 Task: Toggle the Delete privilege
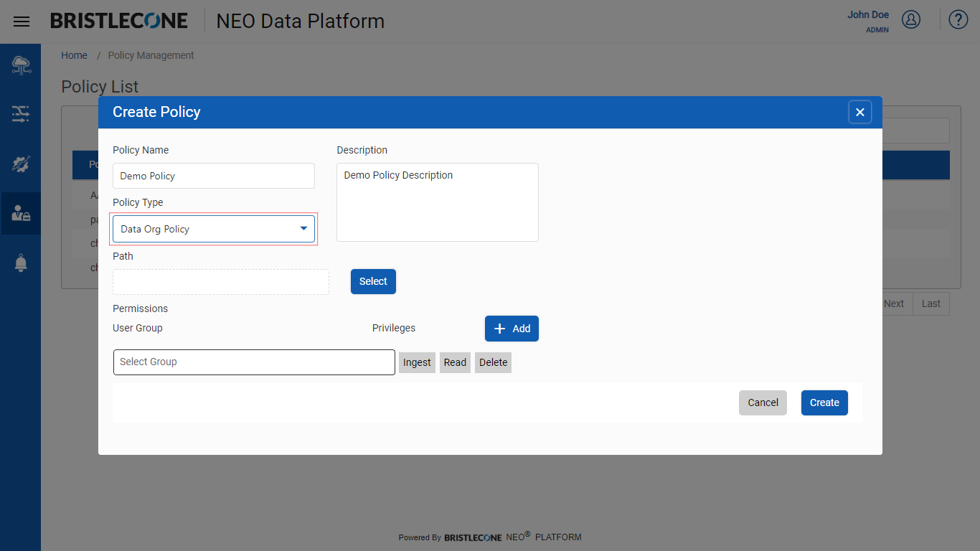coord(493,362)
